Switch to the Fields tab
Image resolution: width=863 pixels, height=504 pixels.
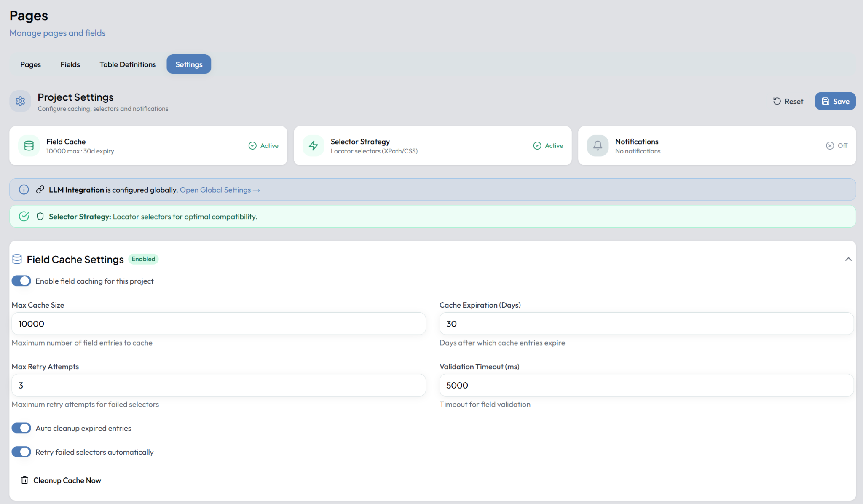[70, 64]
